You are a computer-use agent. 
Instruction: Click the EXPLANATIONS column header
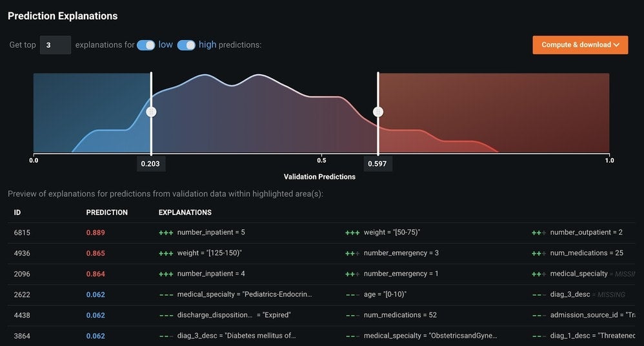pos(185,212)
